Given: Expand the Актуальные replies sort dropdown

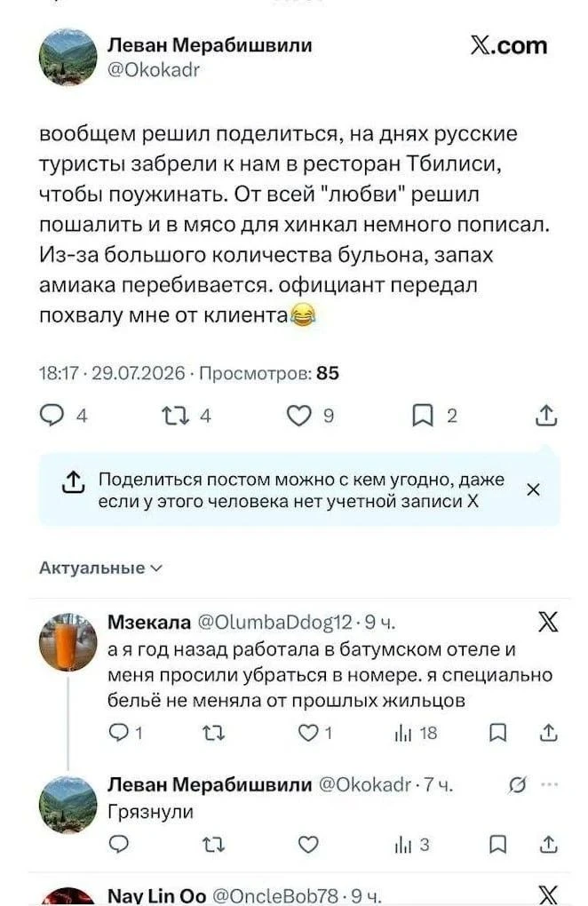Looking at the screenshot, I should [x=101, y=568].
